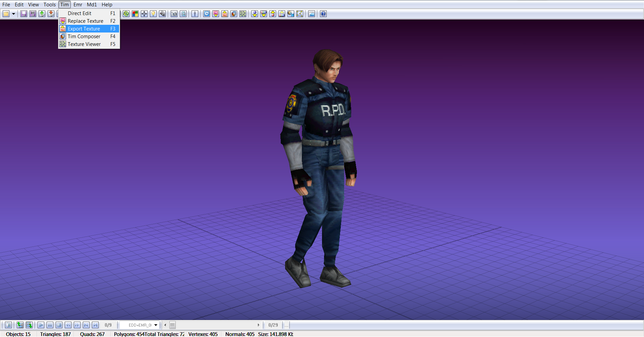The image size is (644, 337).
Task: Click the copy pages toolbar icon
Action: point(183,14)
